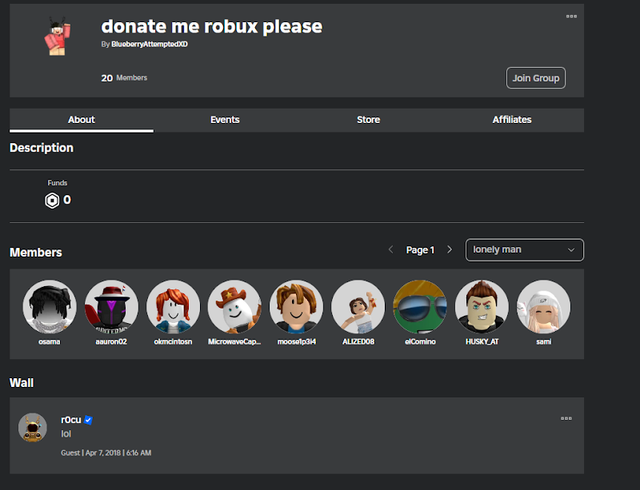This screenshot has height=490, width=640.
Task: Open member MicrowaveCap's avatar
Action: [x=235, y=307]
